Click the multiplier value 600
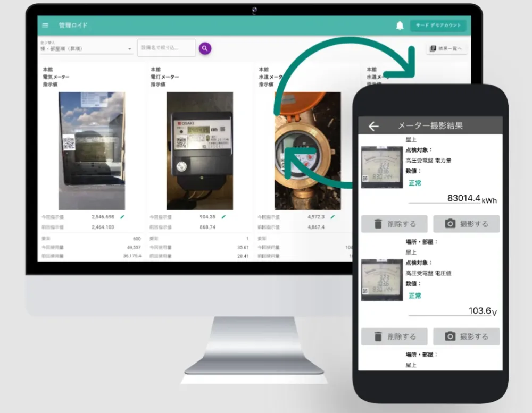Viewport: 532px width, 413px height. [x=137, y=239]
